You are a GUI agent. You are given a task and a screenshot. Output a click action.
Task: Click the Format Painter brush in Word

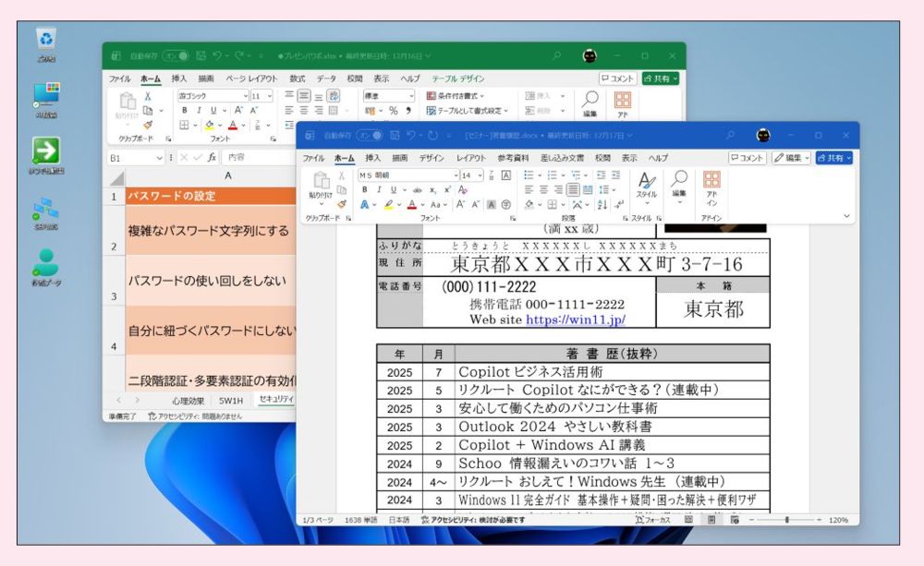click(341, 204)
